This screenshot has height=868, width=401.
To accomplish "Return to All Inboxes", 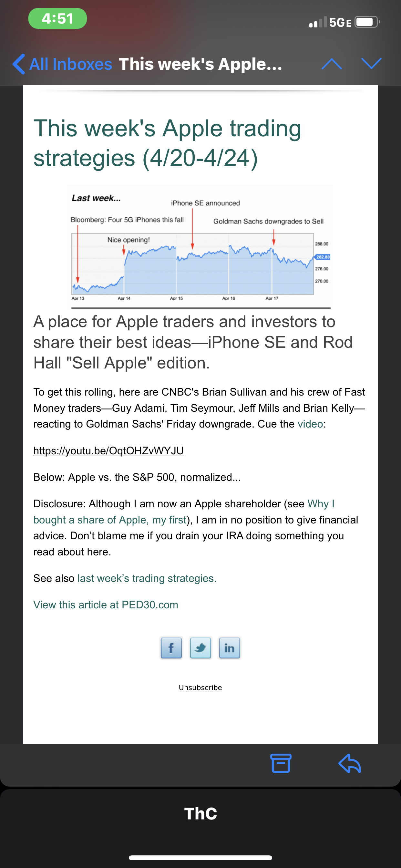I will click(71, 64).
